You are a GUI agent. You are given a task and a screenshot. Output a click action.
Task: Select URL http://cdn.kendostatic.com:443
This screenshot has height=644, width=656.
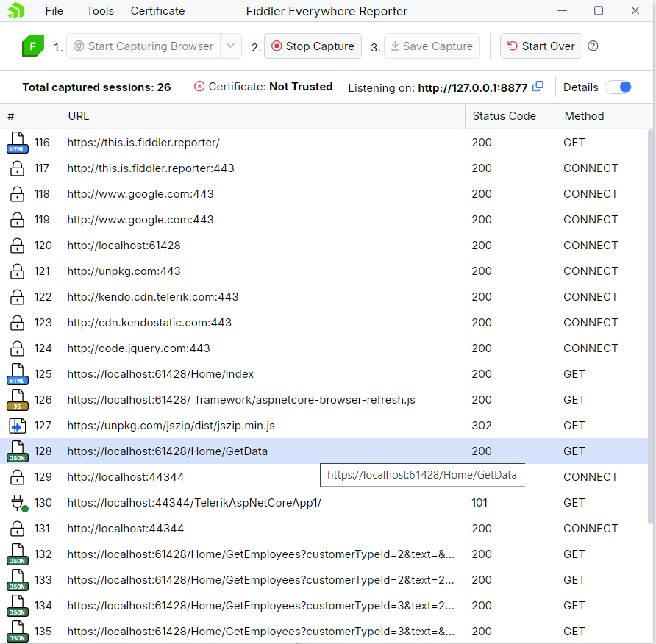149,323
